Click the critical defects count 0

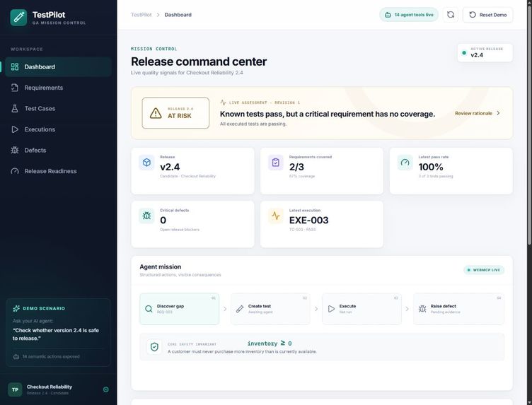(x=163, y=221)
